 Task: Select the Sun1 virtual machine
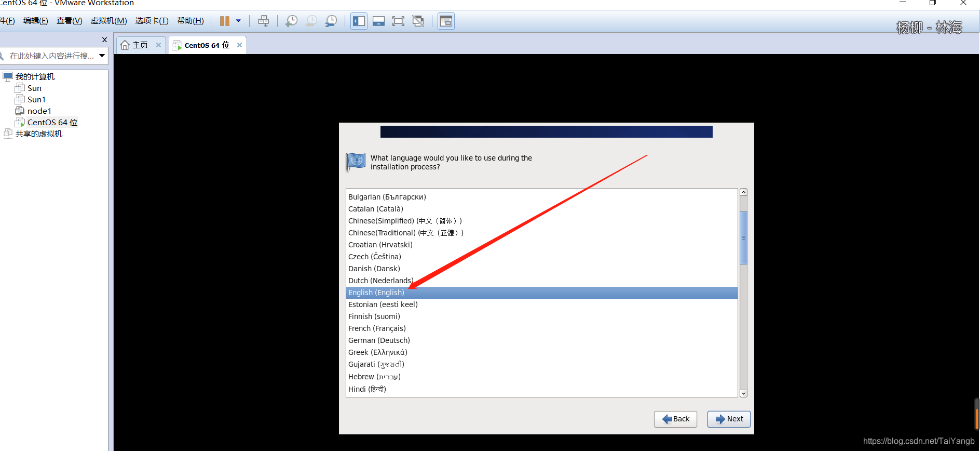pos(36,100)
